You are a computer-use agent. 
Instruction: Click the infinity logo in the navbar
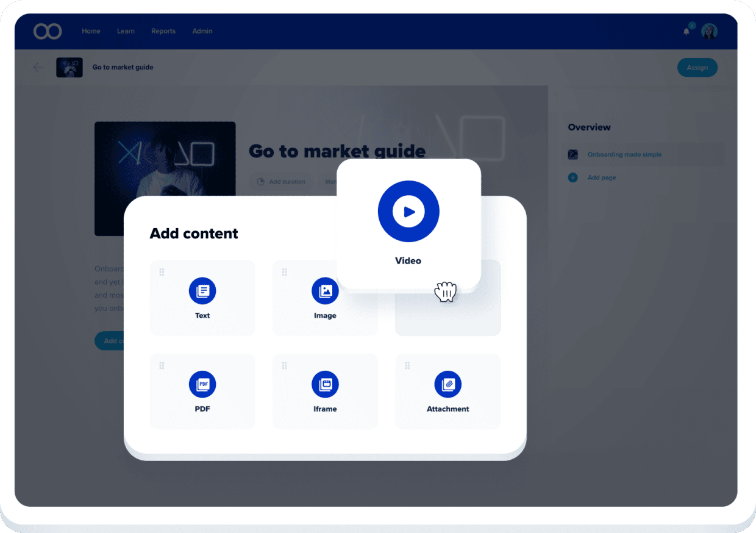point(48,31)
